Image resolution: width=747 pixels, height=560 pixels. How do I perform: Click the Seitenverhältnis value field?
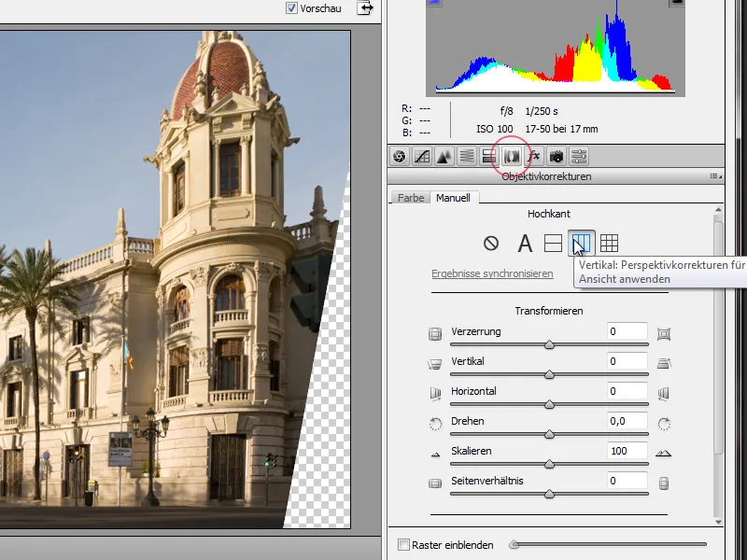pyautogui.click(x=627, y=481)
